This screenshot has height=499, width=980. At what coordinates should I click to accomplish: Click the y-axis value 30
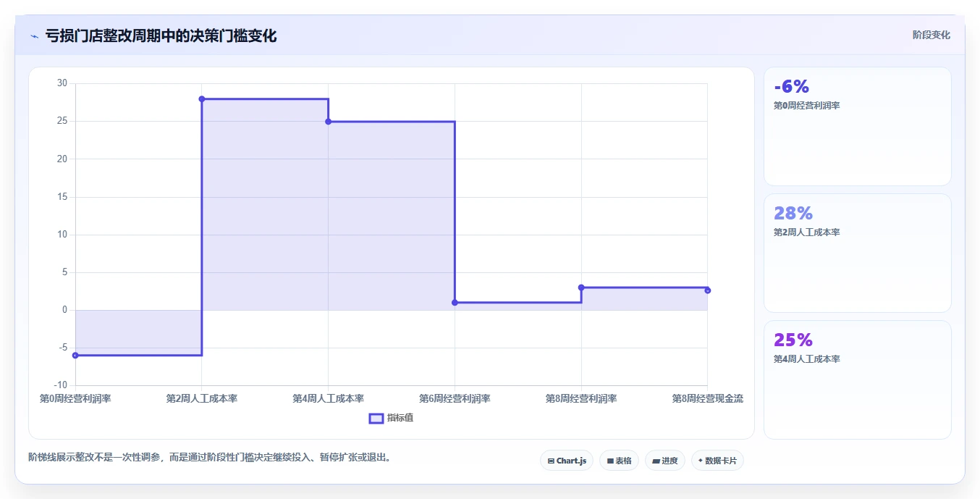pyautogui.click(x=62, y=83)
